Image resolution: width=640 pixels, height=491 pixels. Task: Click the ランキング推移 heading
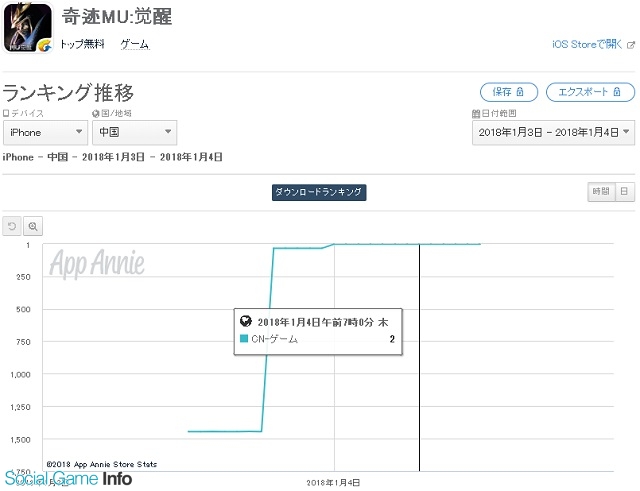[x=68, y=92]
